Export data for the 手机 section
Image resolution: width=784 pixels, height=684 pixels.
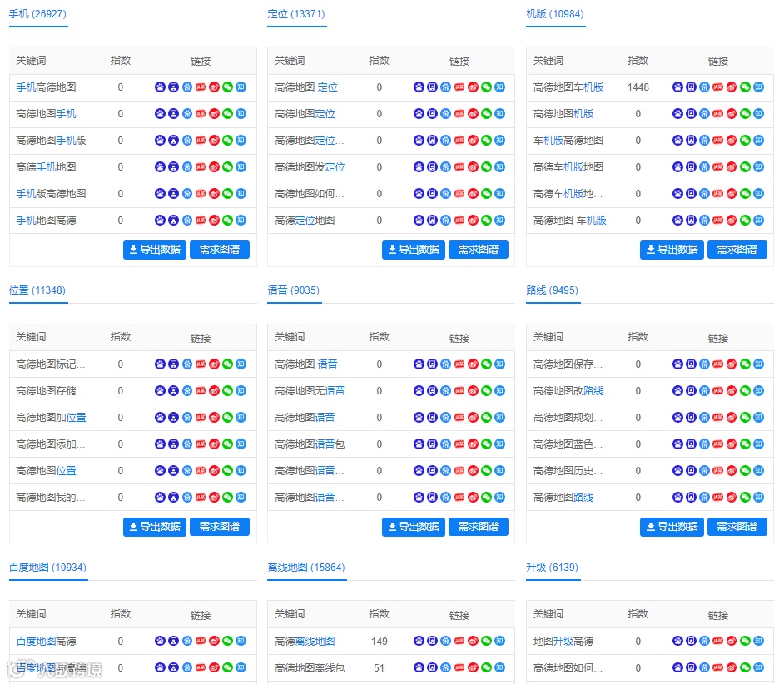point(155,250)
